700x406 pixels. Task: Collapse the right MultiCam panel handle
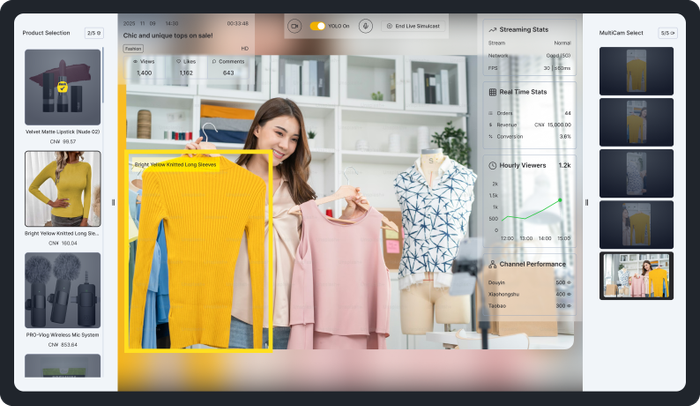pos(586,202)
